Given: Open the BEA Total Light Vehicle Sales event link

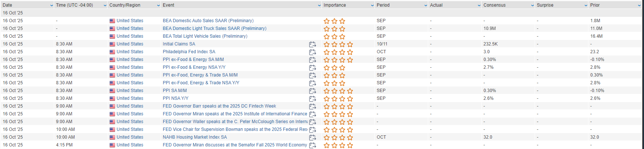Looking at the screenshot, I should (205, 36).
